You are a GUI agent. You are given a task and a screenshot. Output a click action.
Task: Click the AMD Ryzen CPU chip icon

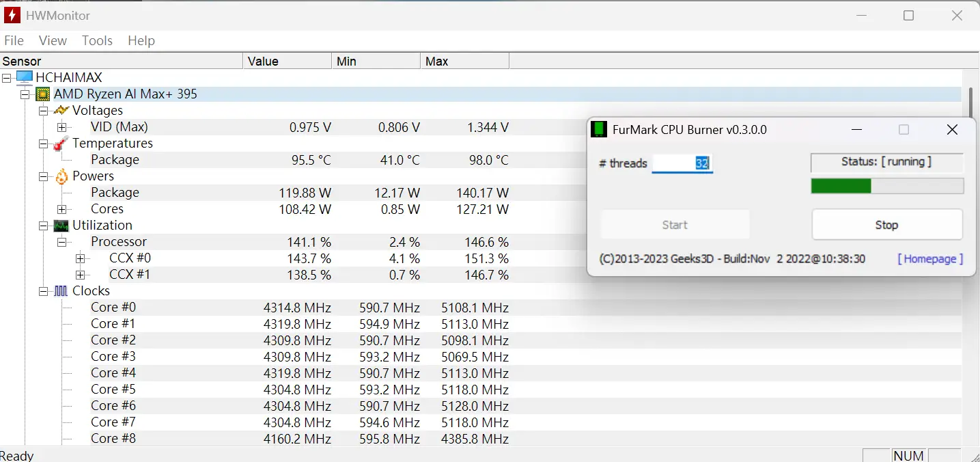[x=43, y=94]
